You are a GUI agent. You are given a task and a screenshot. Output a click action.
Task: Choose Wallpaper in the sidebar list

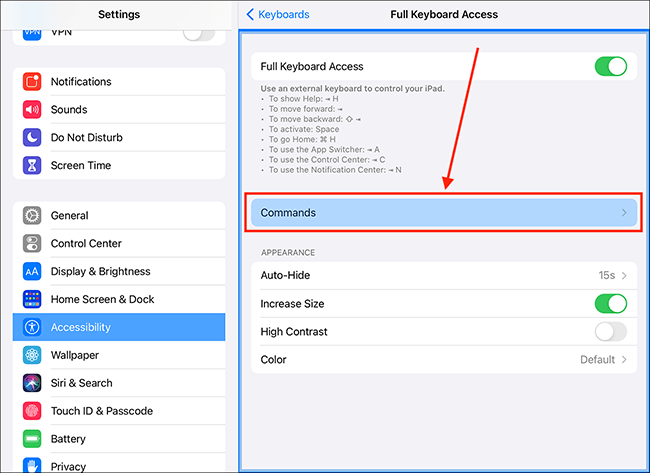click(x=119, y=355)
